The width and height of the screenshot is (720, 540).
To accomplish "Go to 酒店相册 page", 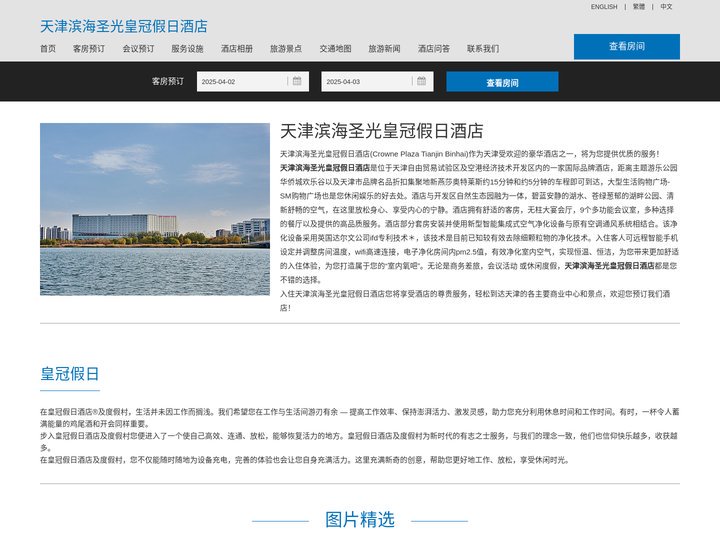I will click(x=237, y=49).
